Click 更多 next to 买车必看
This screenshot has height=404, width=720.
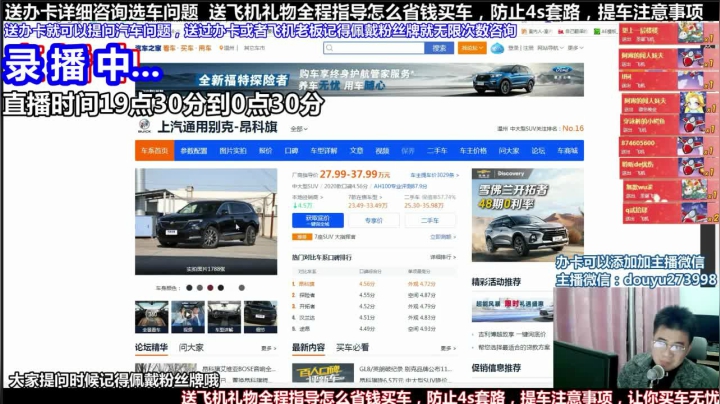448,348
